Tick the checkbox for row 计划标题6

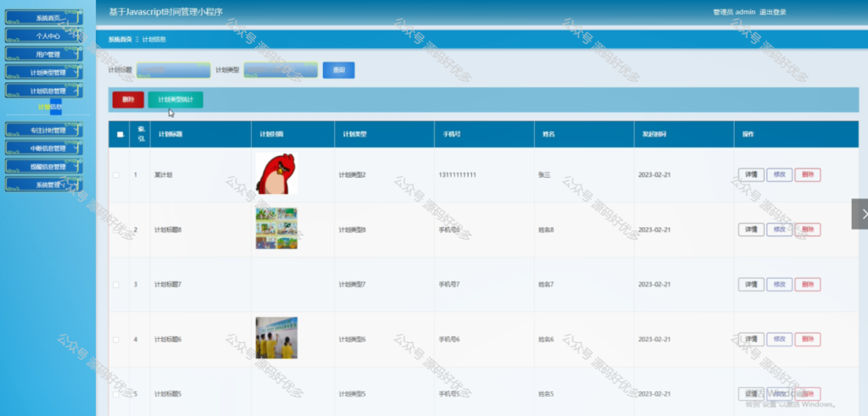[x=115, y=339]
